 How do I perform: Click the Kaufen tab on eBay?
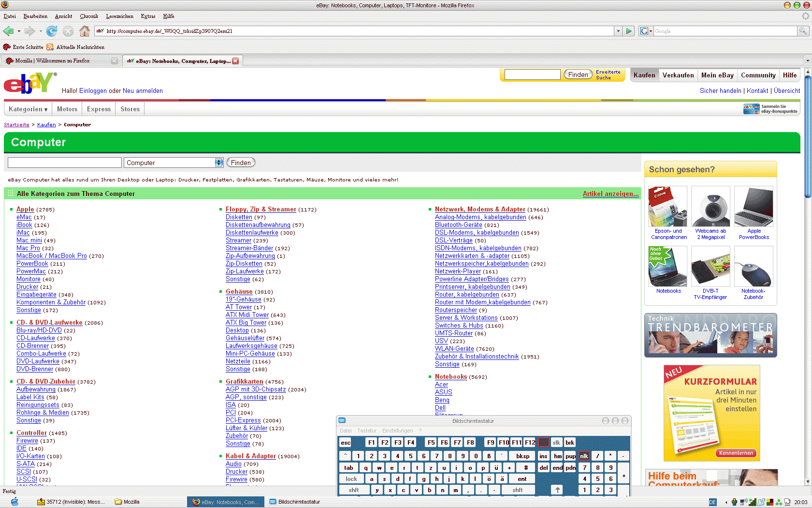[x=645, y=75]
